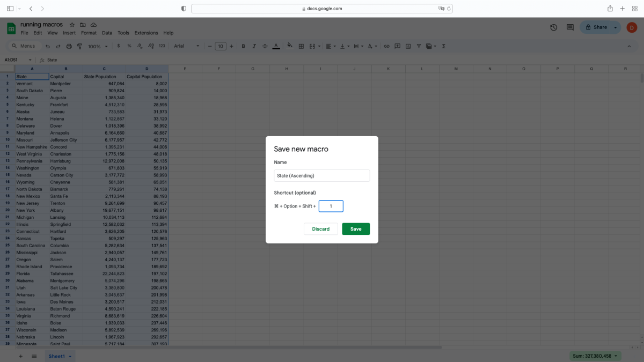Open the Extensions menu
Viewport: 644px width, 362px height.
coord(146,33)
